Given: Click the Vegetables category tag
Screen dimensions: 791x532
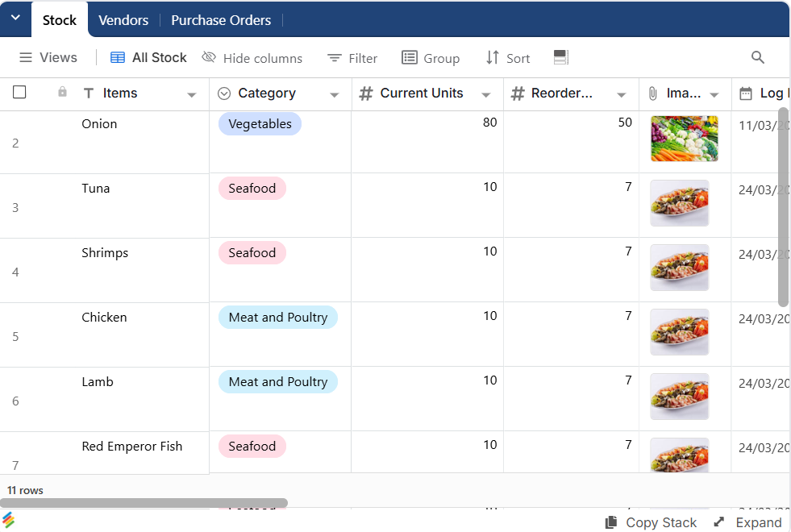Looking at the screenshot, I should 260,124.
